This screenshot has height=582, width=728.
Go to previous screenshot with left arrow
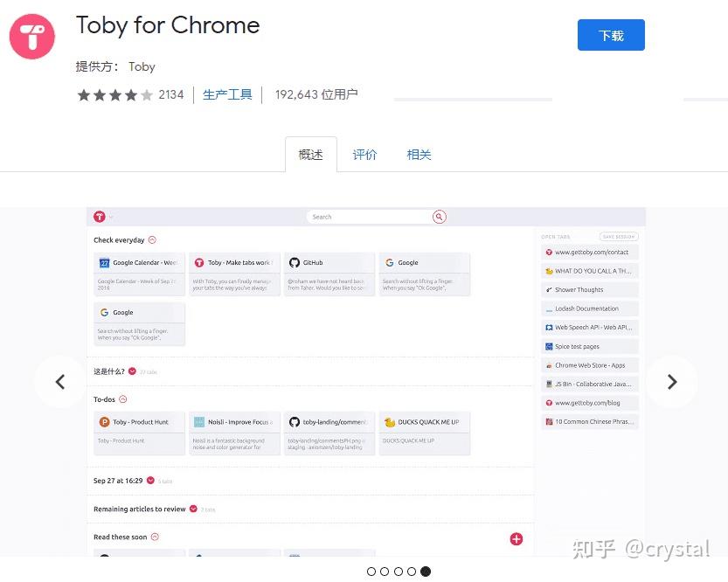tap(60, 381)
